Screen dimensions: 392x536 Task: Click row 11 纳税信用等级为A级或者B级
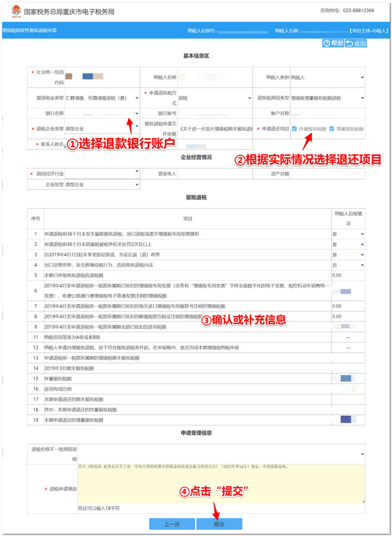[73, 337]
